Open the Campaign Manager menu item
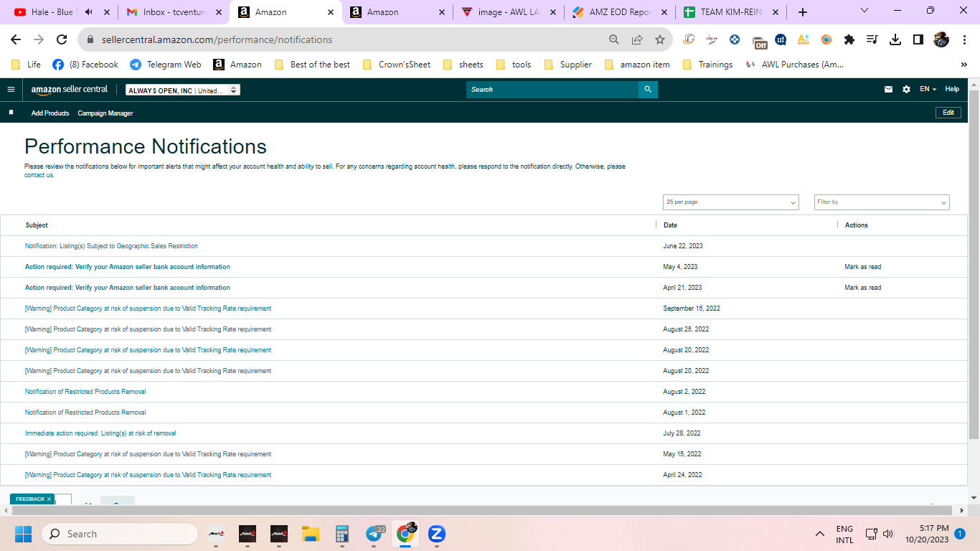This screenshot has height=551, width=980. (105, 113)
